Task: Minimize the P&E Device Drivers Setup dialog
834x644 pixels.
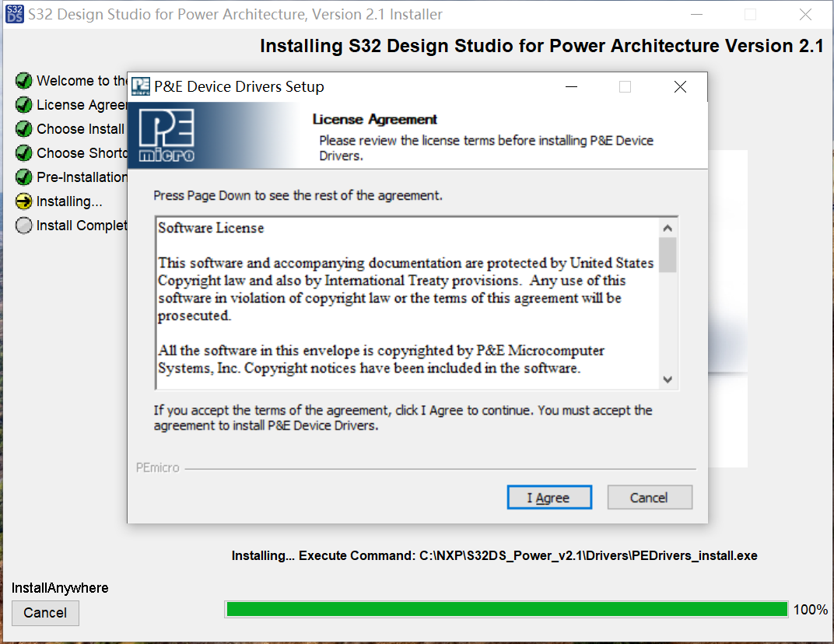Action: coord(571,86)
